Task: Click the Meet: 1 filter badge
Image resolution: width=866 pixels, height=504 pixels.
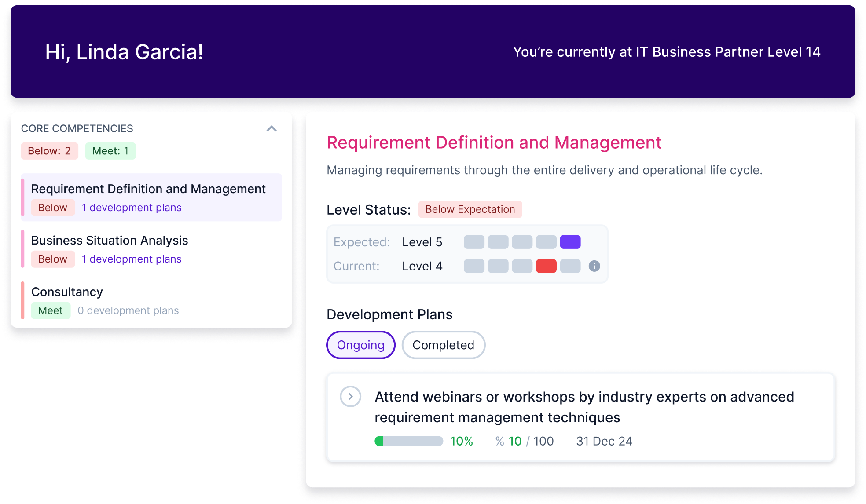Action: click(x=110, y=151)
